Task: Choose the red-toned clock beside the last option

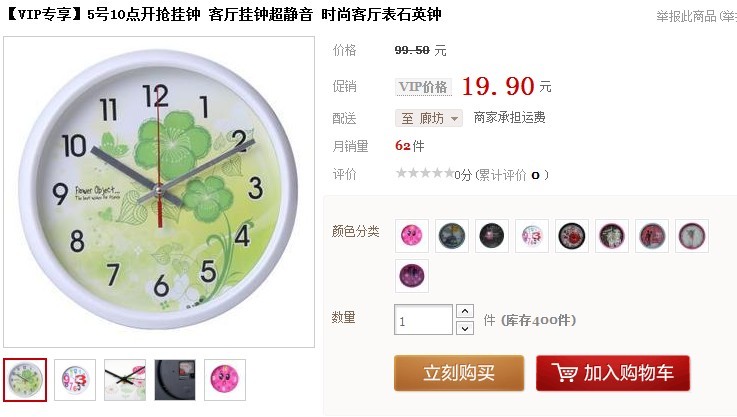Action: 651,236
